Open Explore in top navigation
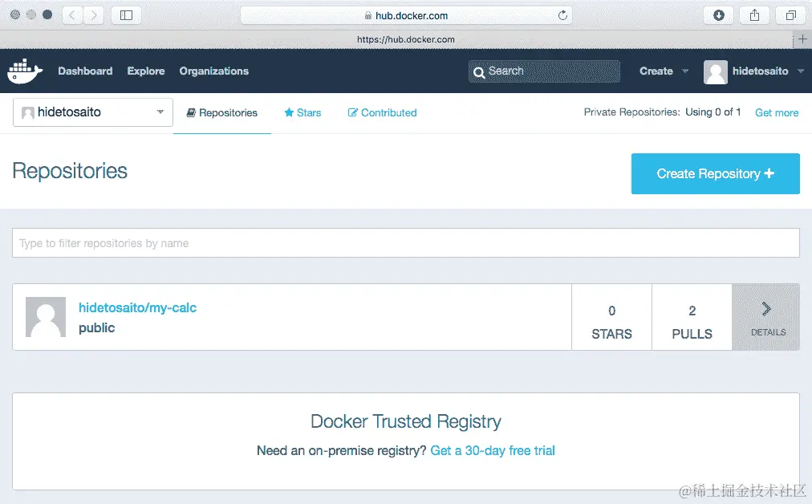 (x=146, y=71)
